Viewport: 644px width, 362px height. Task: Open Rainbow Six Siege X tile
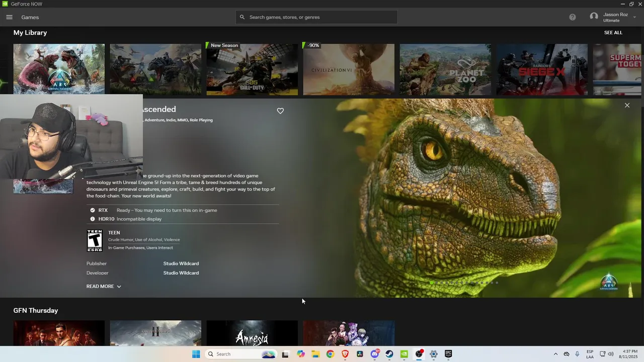point(542,69)
